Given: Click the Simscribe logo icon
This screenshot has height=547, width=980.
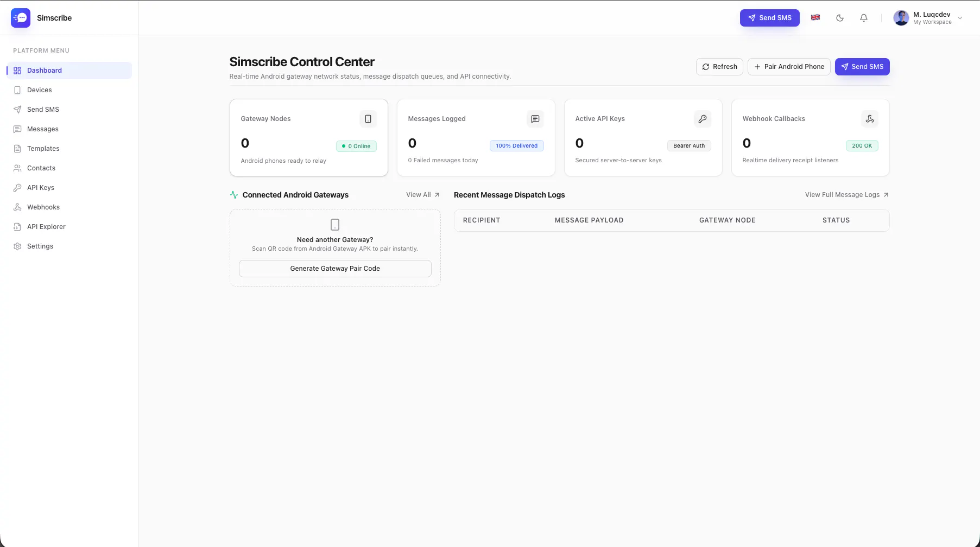Looking at the screenshot, I should (x=21, y=18).
